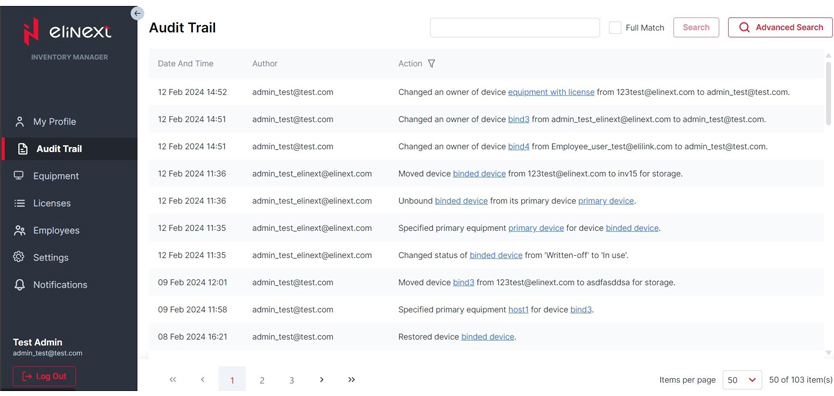Click the Elinext logo
This screenshot has width=834, height=396.
(x=68, y=32)
